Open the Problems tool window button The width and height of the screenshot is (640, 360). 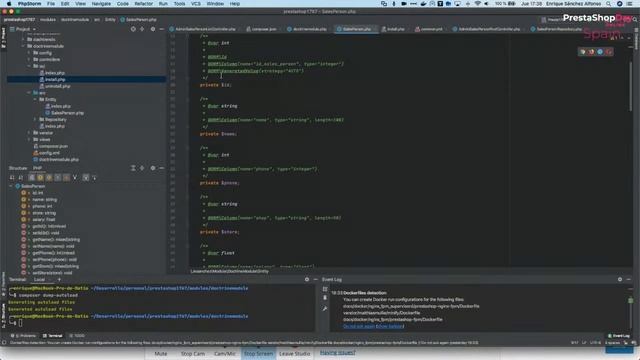click(x=25, y=336)
